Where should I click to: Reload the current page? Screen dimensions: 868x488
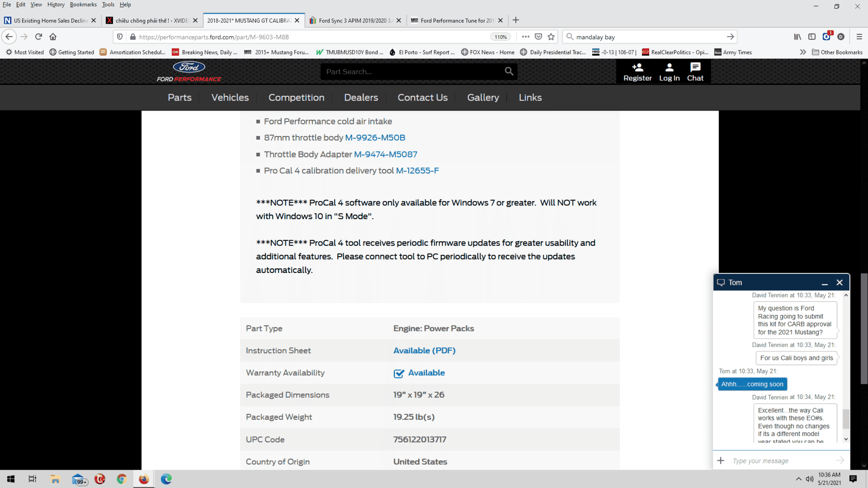pyautogui.click(x=38, y=37)
